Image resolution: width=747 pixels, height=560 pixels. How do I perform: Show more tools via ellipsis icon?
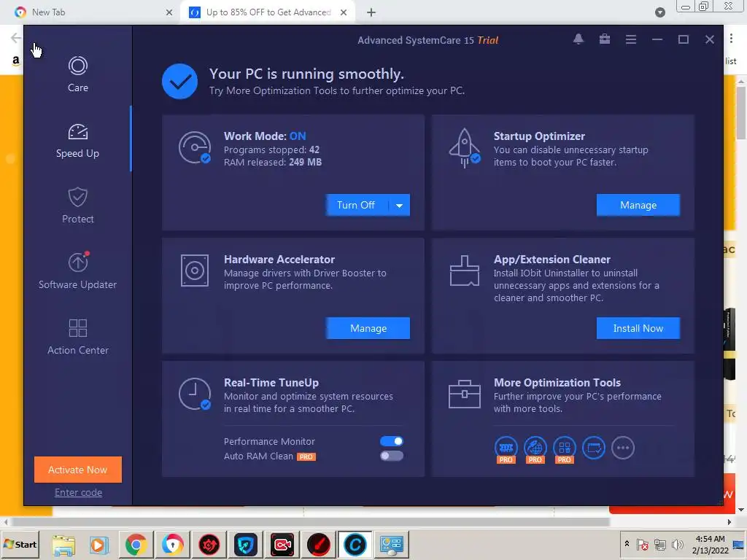pos(623,448)
